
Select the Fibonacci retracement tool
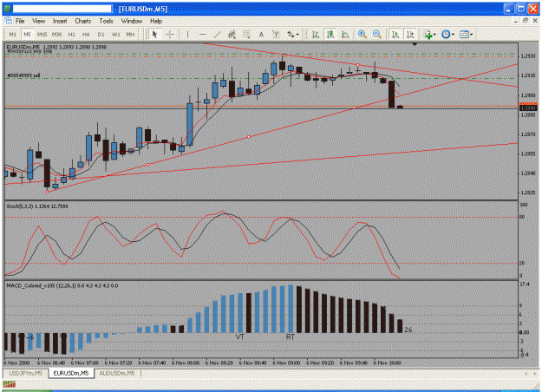tap(246, 34)
